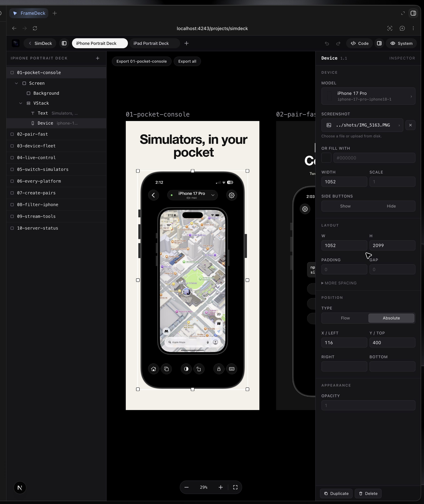Switch to iPad Portrait Deck tab
424x504 pixels.
155,43
